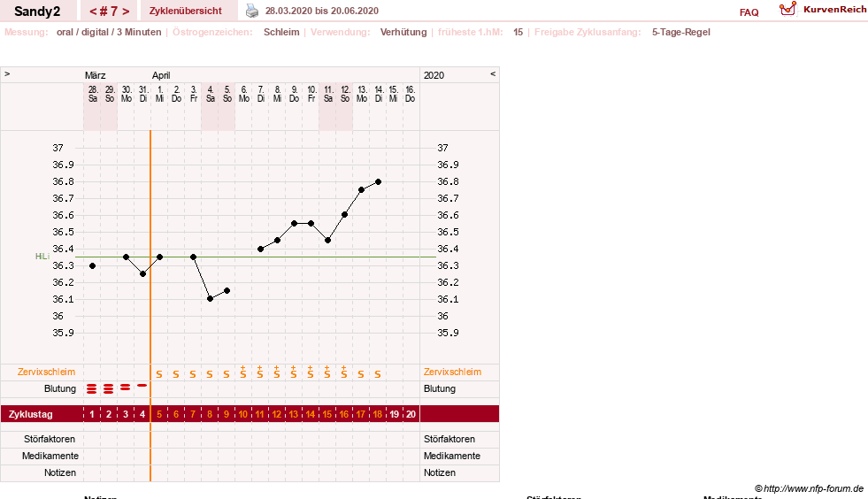Click the 2020 year label

[x=434, y=75]
